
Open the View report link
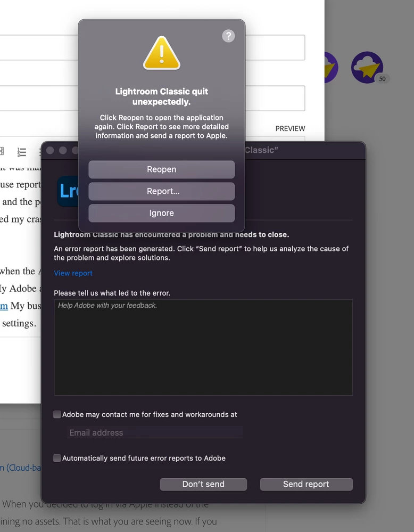(x=73, y=273)
